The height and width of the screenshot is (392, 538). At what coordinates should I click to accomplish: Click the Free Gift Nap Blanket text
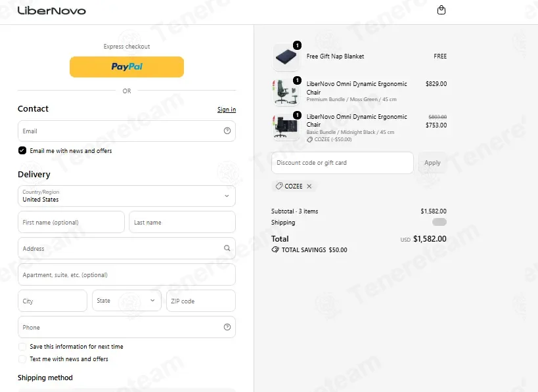[x=335, y=56]
